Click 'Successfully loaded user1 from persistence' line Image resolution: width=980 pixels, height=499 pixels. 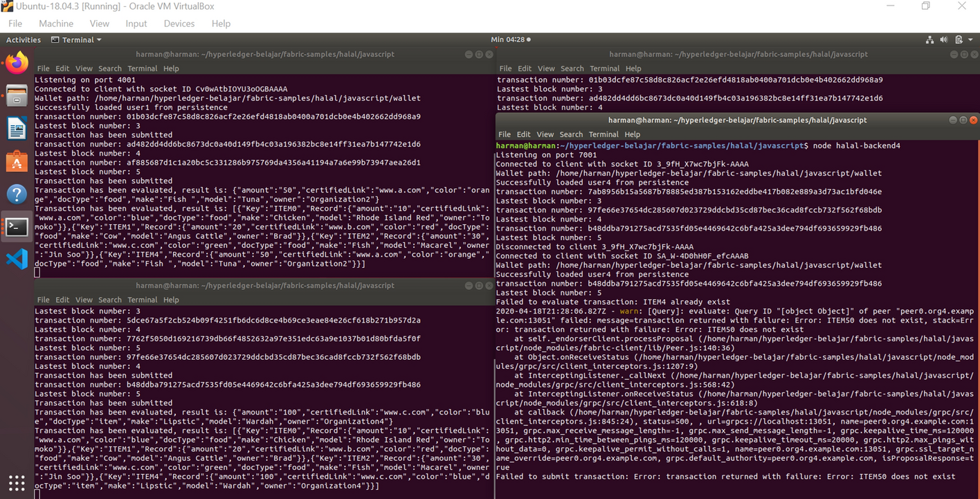[x=131, y=107]
